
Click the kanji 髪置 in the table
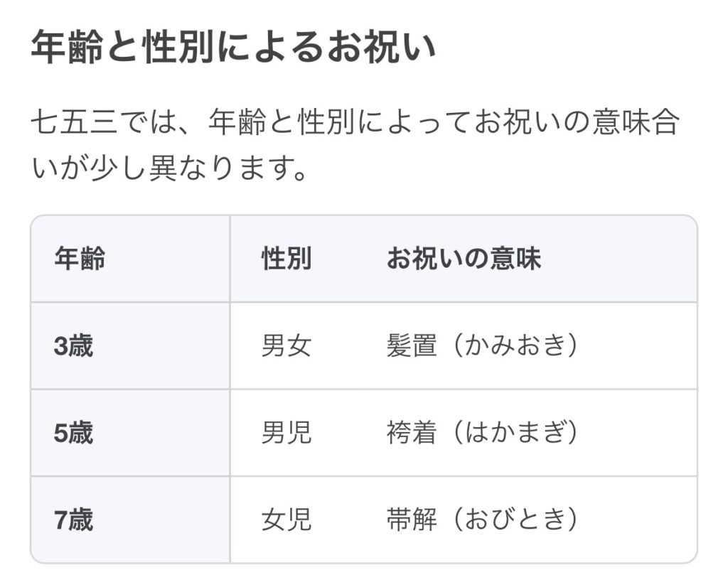(411, 346)
